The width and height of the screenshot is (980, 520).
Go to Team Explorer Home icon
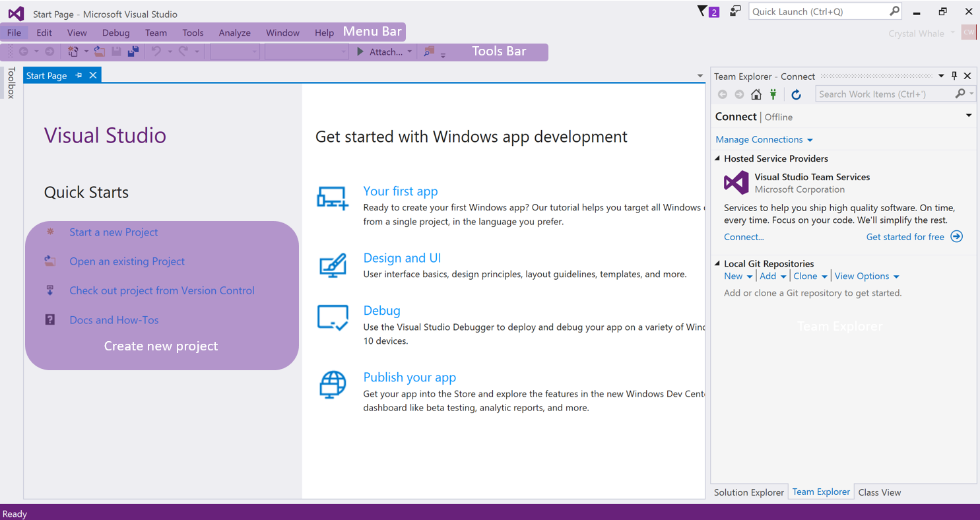coord(756,94)
